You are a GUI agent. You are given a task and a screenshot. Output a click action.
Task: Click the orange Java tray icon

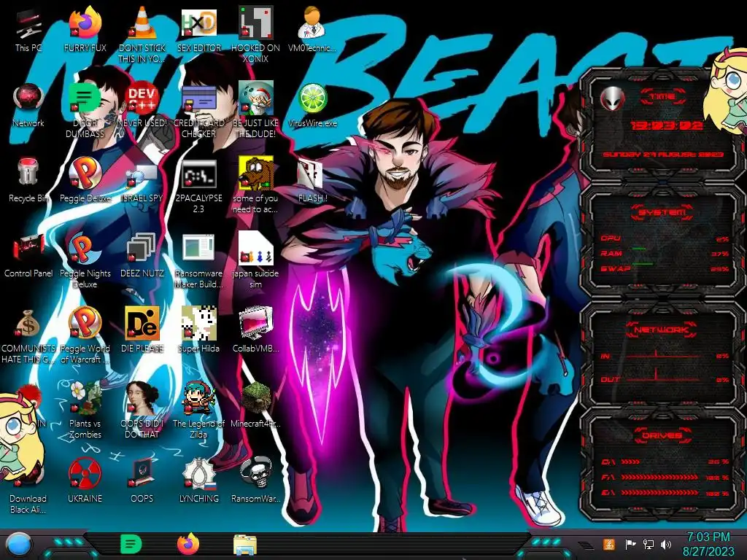pyautogui.click(x=609, y=544)
